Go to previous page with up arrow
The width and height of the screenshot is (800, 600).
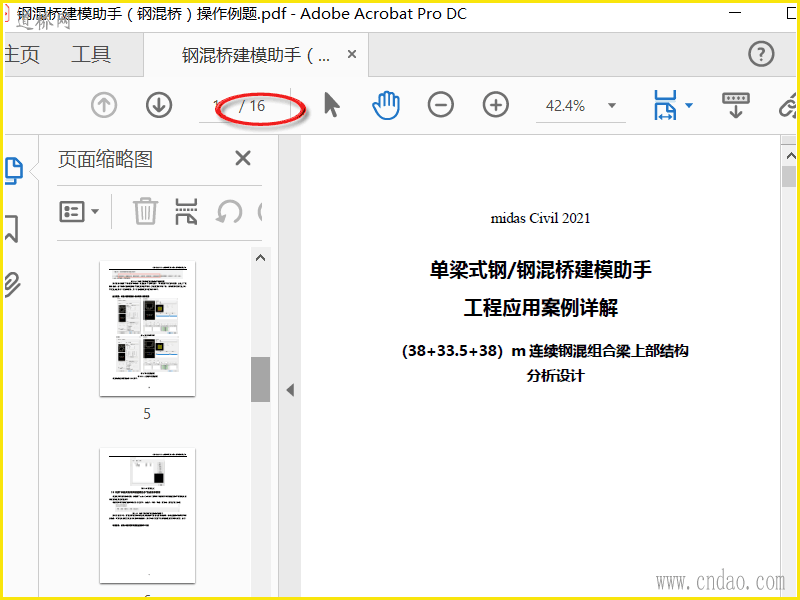[104, 106]
